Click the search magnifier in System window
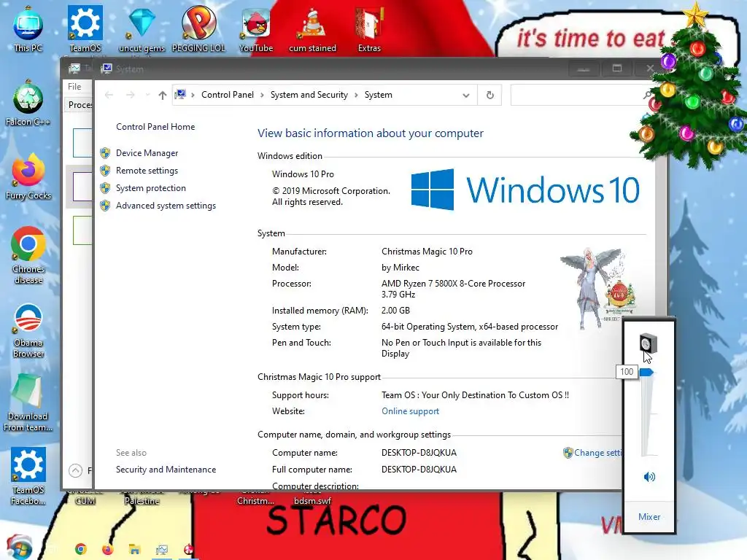 click(647, 96)
